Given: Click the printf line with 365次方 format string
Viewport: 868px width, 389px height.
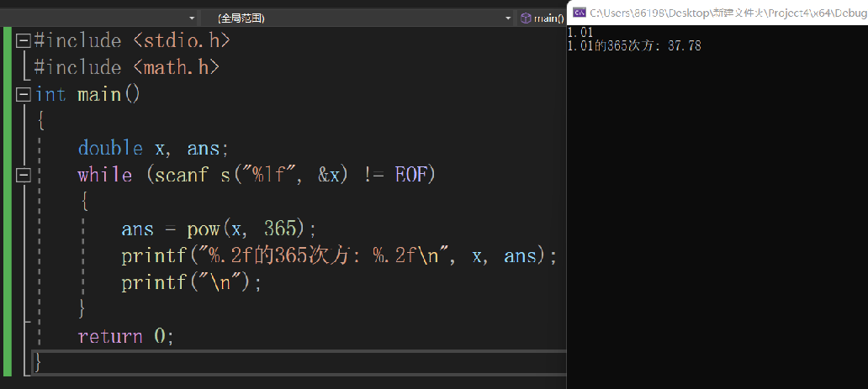Looking at the screenshot, I should [x=339, y=256].
